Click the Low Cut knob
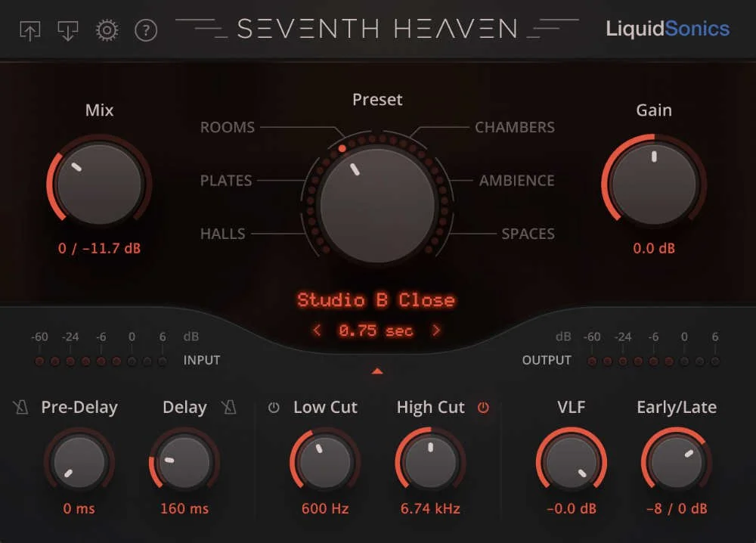The image size is (756, 543). (x=325, y=462)
